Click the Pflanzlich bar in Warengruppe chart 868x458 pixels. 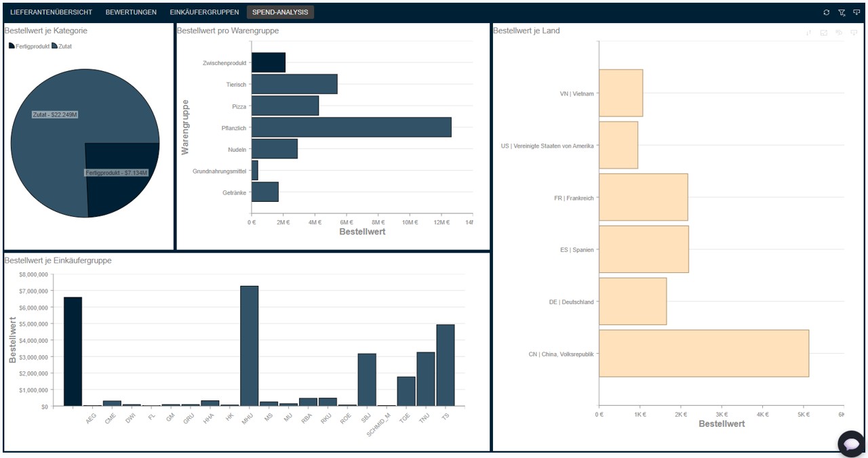pyautogui.click(x=351, y=127)
